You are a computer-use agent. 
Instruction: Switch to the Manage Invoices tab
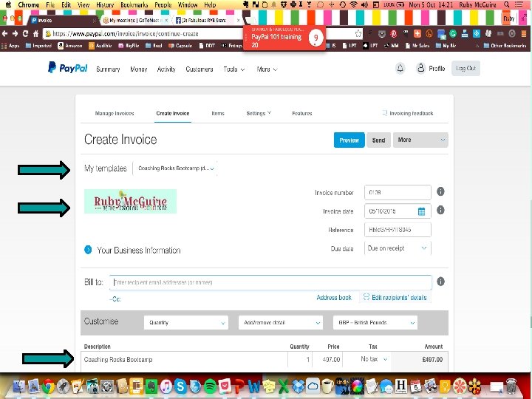tap(115, 113)
